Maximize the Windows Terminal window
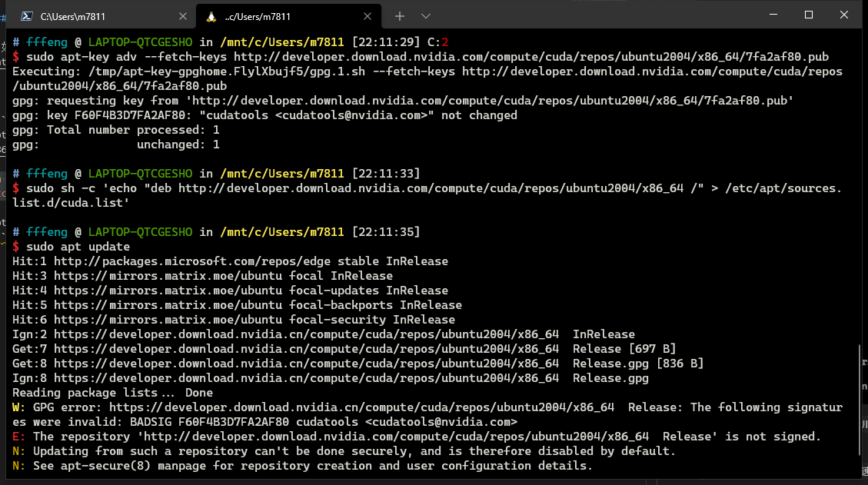 click(808, 15)
